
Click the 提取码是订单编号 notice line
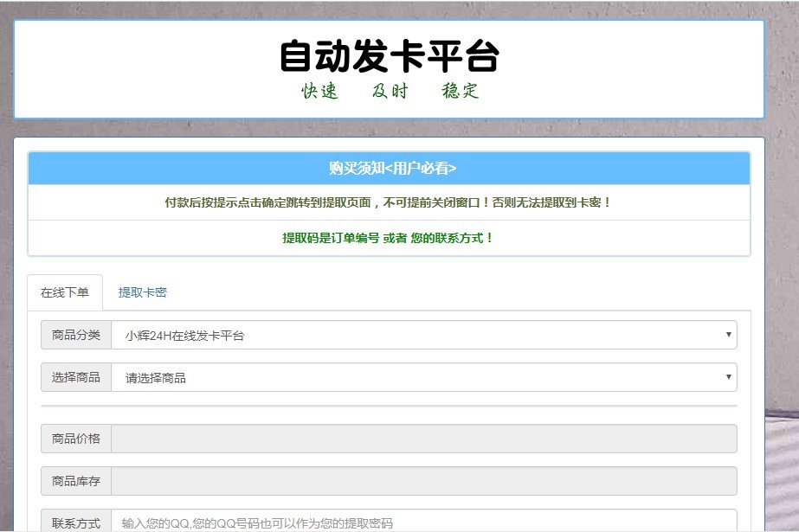pos(389,238)
